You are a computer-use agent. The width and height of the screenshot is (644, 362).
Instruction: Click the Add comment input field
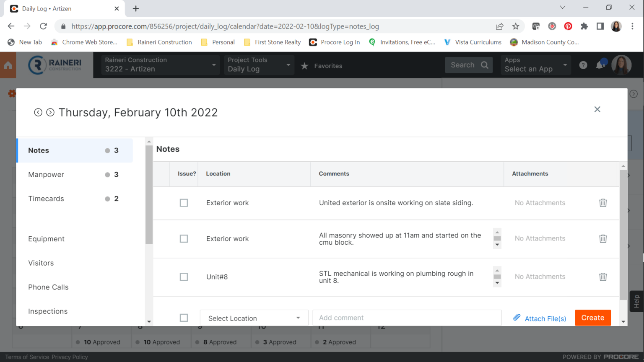click(407, 318)
